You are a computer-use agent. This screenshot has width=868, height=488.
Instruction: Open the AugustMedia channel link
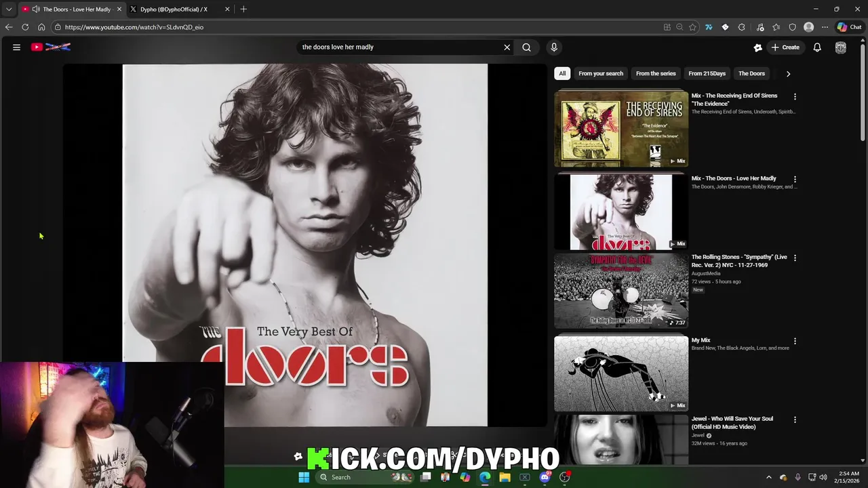[707, 274]
